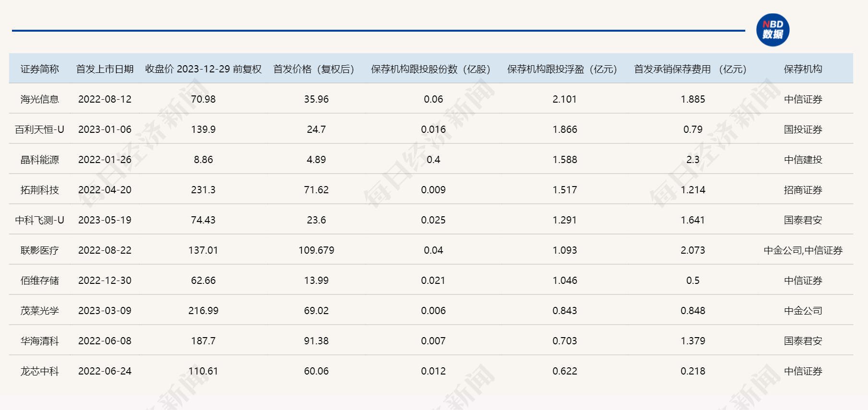Click underwriting fee 0.848
Viewport: 868px width, 410px height.
(693, 311)
